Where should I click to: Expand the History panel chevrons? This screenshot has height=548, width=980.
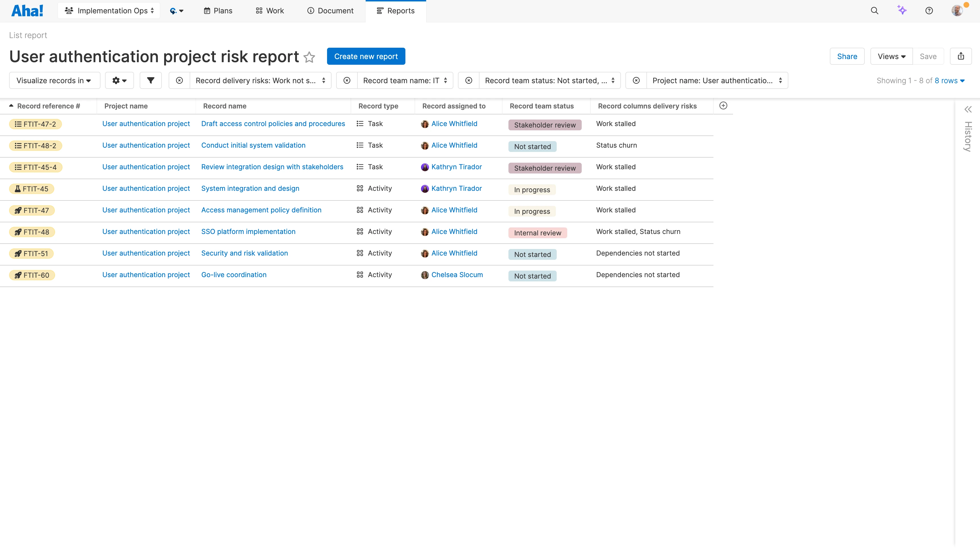[968, 110]
